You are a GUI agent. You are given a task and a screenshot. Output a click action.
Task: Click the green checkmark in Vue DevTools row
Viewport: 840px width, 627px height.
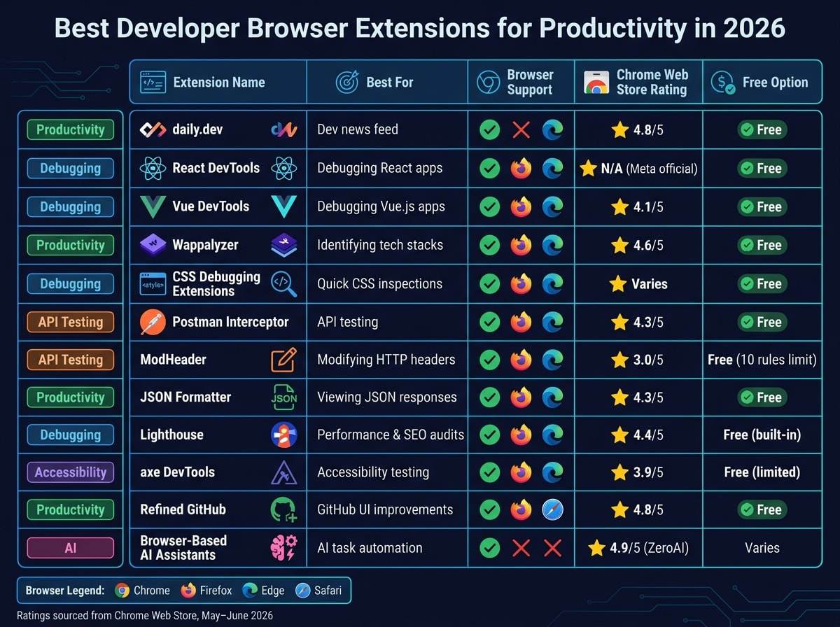[x=490, y=207]
